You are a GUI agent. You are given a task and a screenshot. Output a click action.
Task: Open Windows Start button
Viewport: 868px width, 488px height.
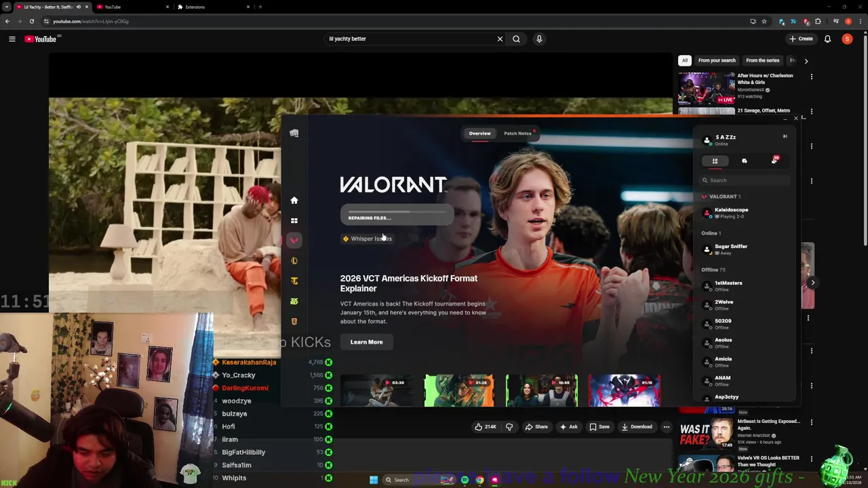pyautogui.click(x=373, y=480)
